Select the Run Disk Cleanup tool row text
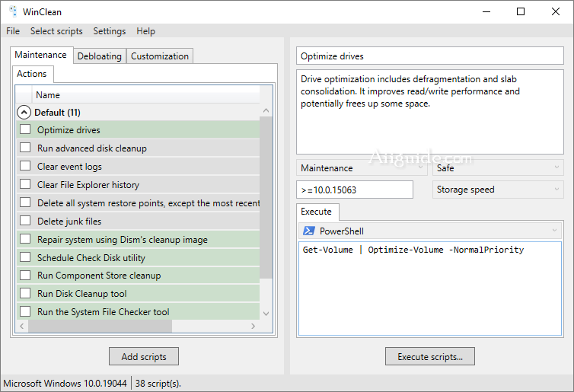Viewport: 574px width, 392px height. click(82, 294)
